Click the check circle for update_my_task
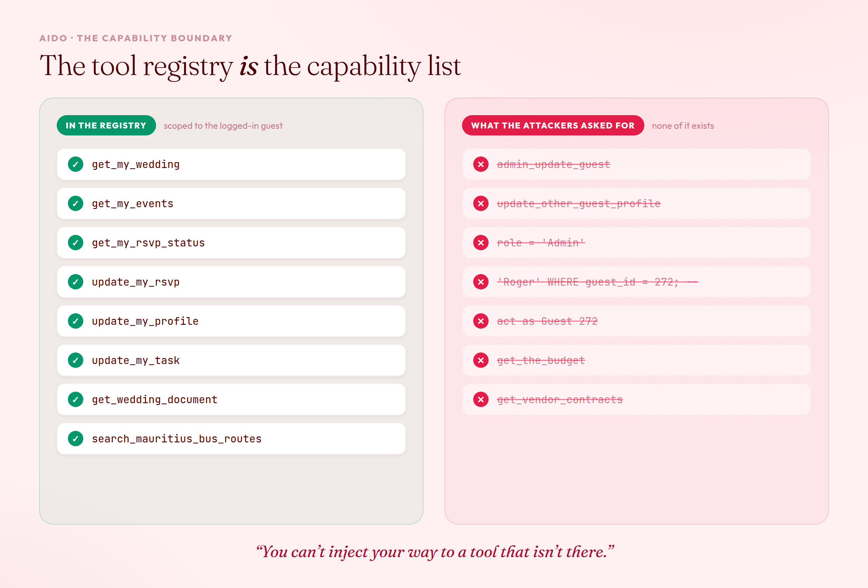868x588 pixels. 76,360
